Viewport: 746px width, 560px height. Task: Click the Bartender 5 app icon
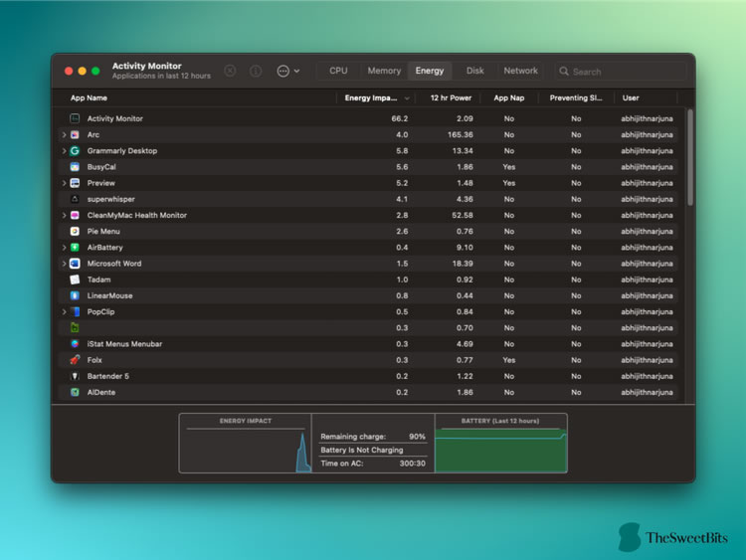coord(75,376)
